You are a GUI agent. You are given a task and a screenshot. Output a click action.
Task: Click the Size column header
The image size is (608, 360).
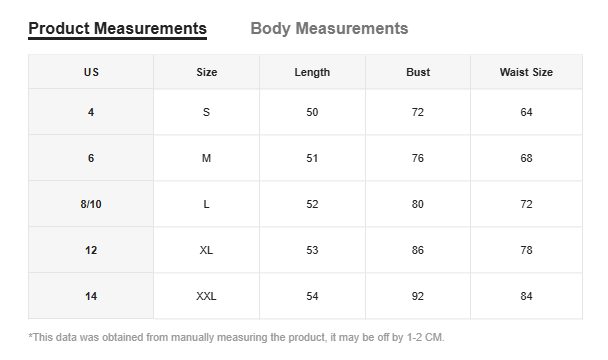click(206, 72)
